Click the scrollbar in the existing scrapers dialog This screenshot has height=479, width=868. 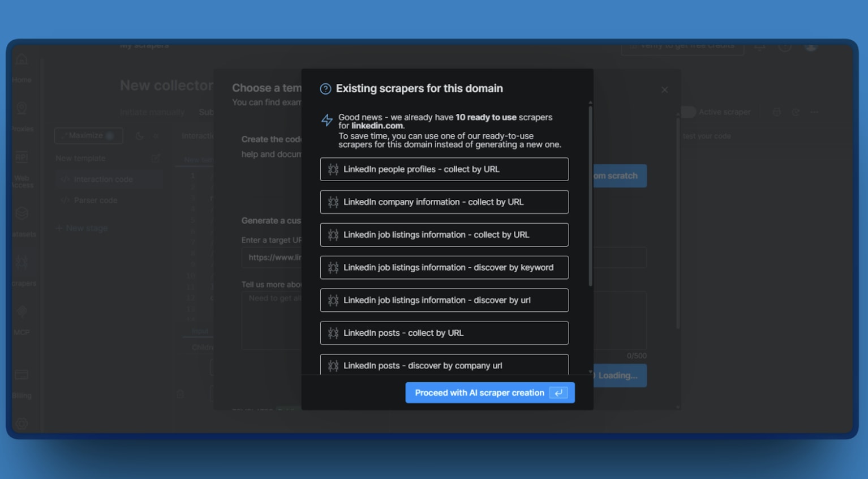[x=590, y=195]
